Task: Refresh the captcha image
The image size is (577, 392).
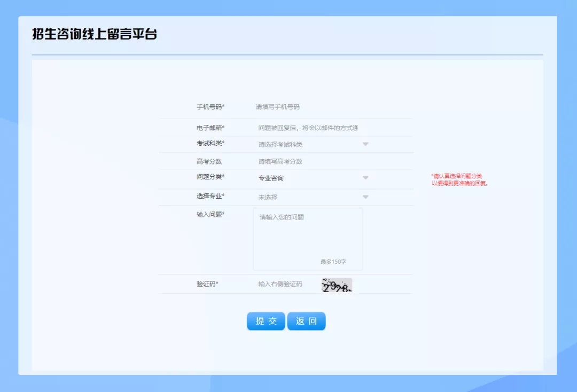Action: (x=337, y=285)
